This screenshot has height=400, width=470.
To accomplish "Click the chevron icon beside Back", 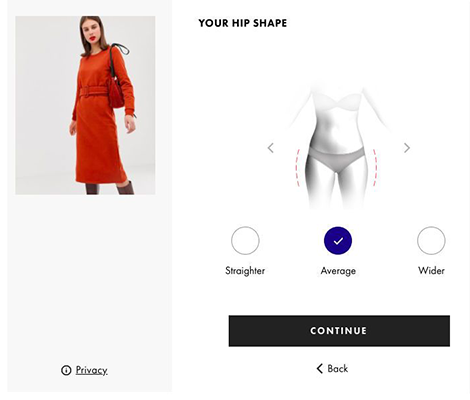I will pos(320,368).
